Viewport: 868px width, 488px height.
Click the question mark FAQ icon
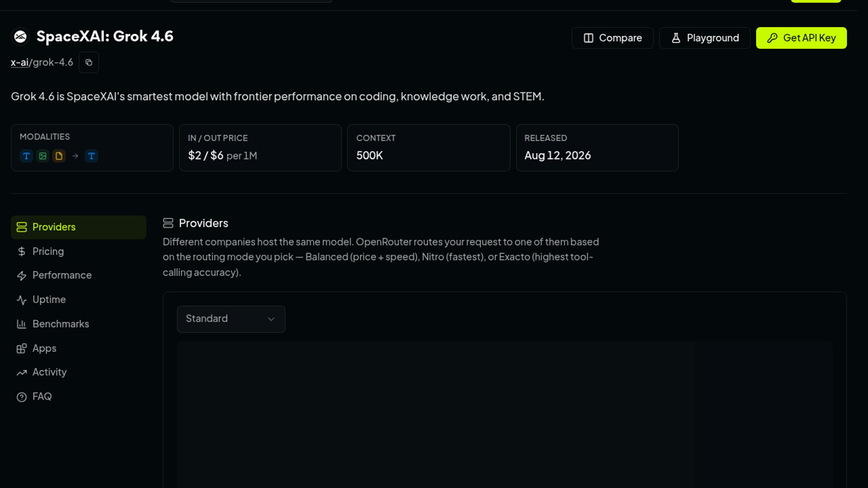[22, 397]
